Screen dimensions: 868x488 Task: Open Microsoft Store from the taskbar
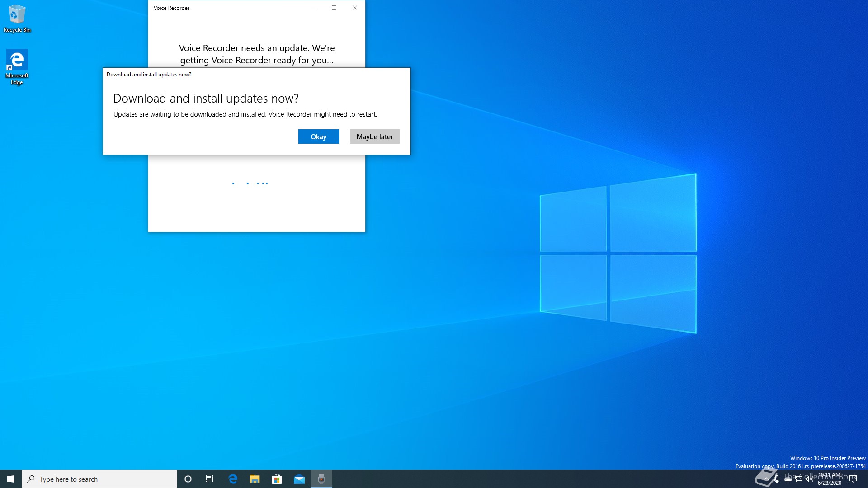(277, 479)
